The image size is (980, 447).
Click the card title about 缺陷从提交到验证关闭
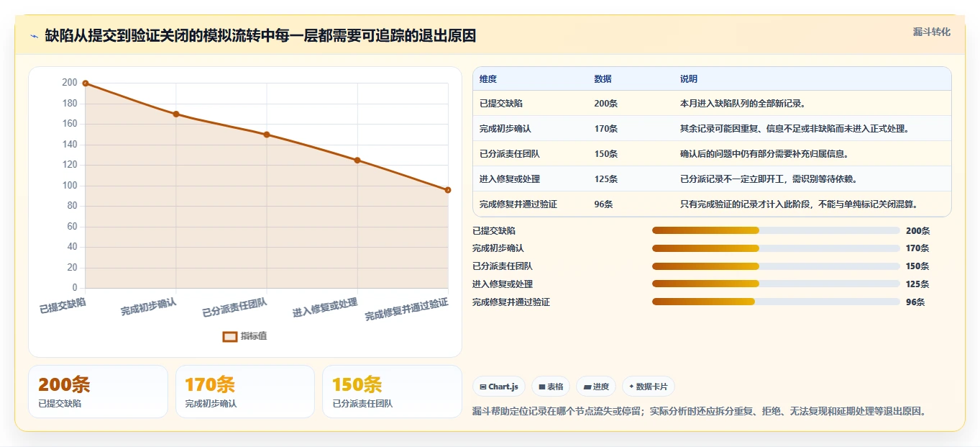[260, 35]
